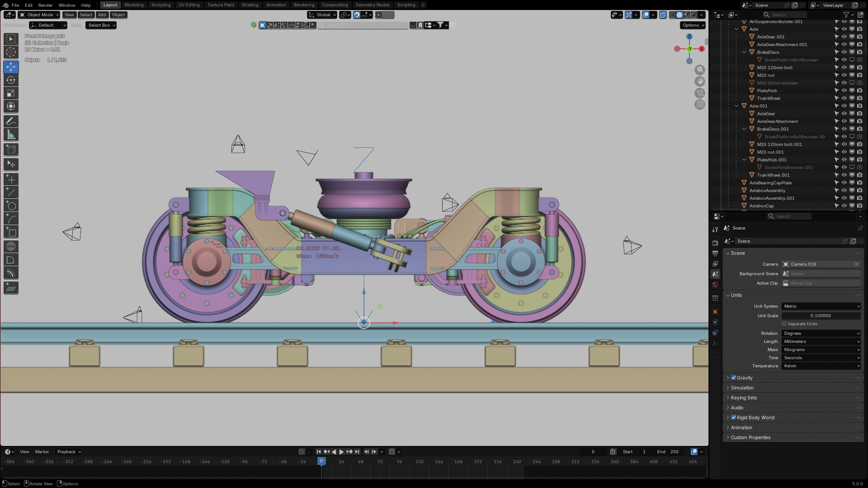Select the Cursor tool
Screen dimensions: 868x488
point(11,52)
